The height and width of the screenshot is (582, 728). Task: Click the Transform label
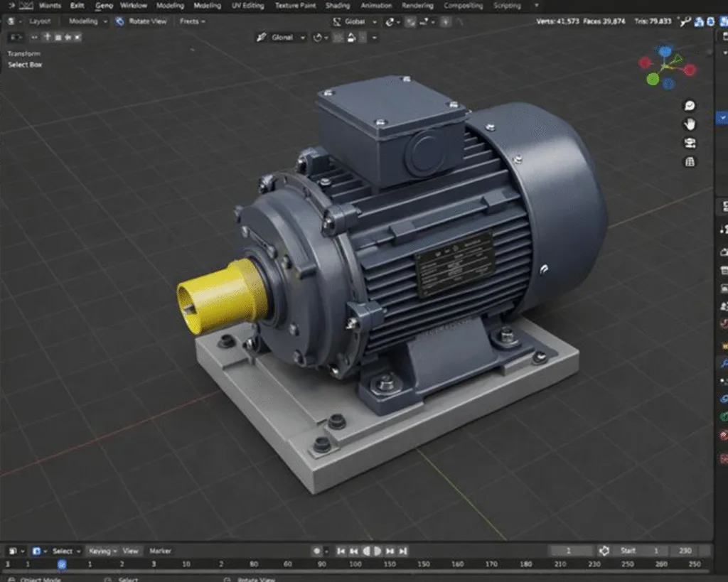[x=24, y=54]
